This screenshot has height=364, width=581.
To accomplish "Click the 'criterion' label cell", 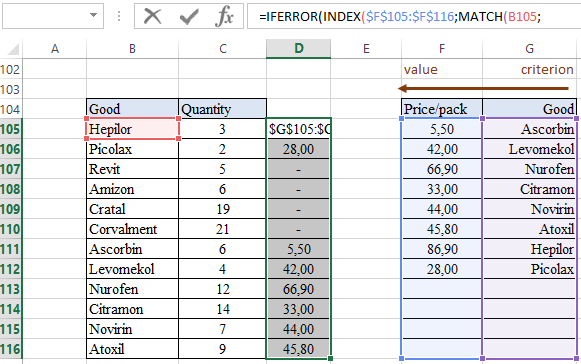I will (529, 69).
